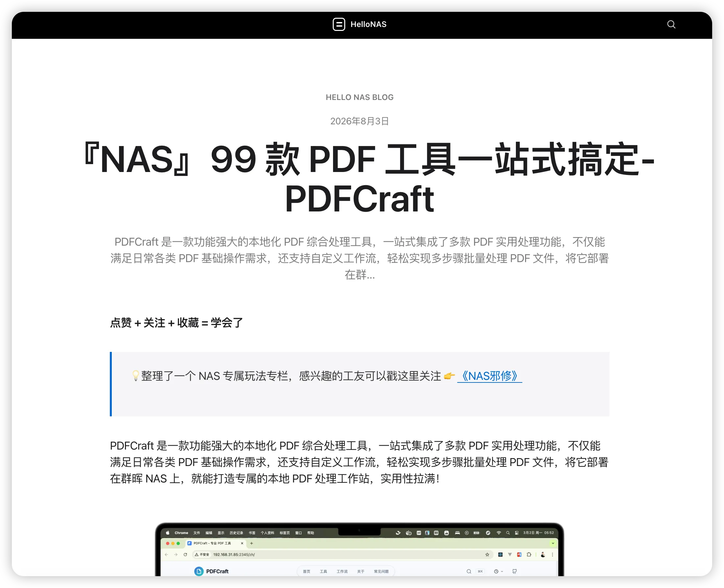Follow the 《NAS邪修》 column link
Viewport: 724px width, 588px height.
[489, 376]
